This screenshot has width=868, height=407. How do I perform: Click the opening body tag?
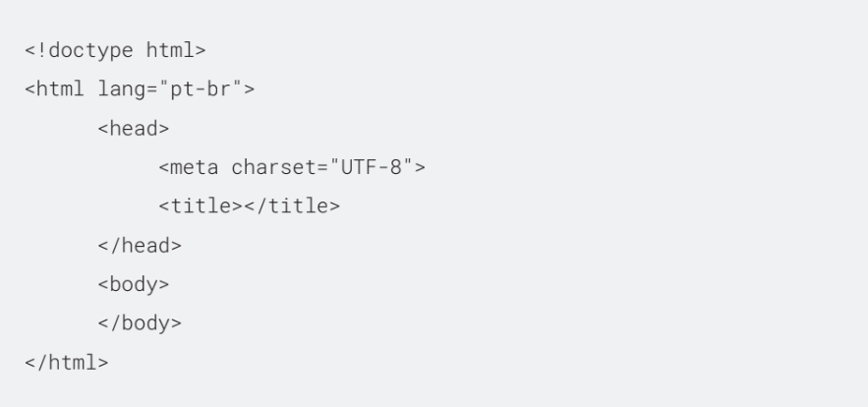coord(134,284)
